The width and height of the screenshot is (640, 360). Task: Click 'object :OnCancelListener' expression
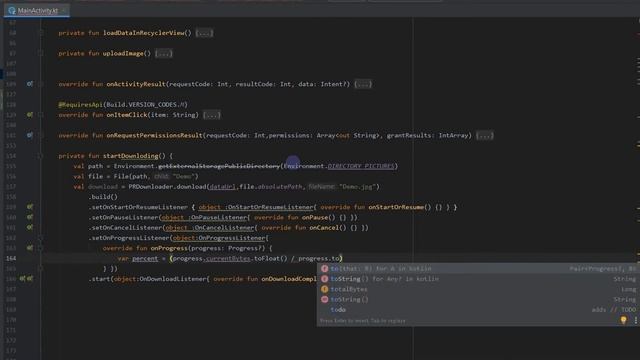pyautogui.click(x=210, y=227)
